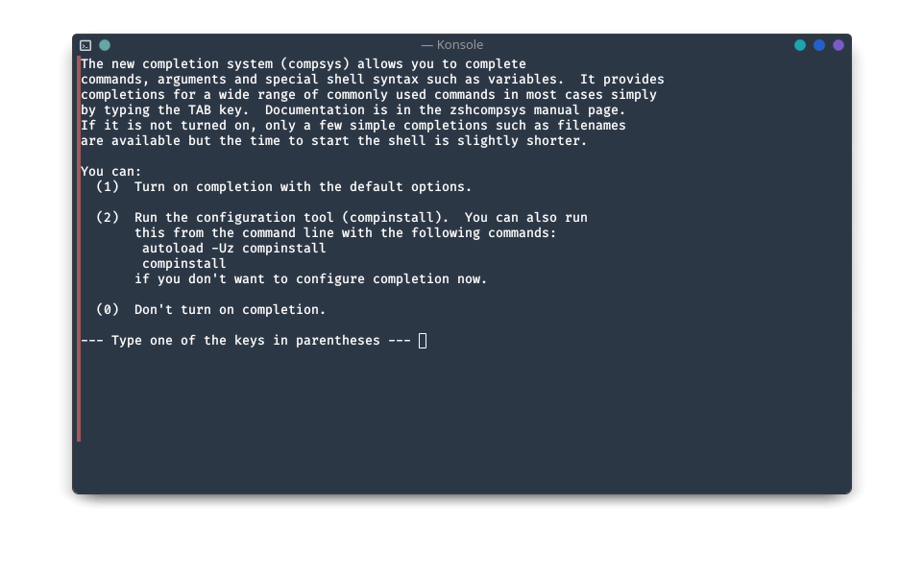Click the blue circle window button
The width and height of the screenshot is (924, 576).
(x=819, y=45)
